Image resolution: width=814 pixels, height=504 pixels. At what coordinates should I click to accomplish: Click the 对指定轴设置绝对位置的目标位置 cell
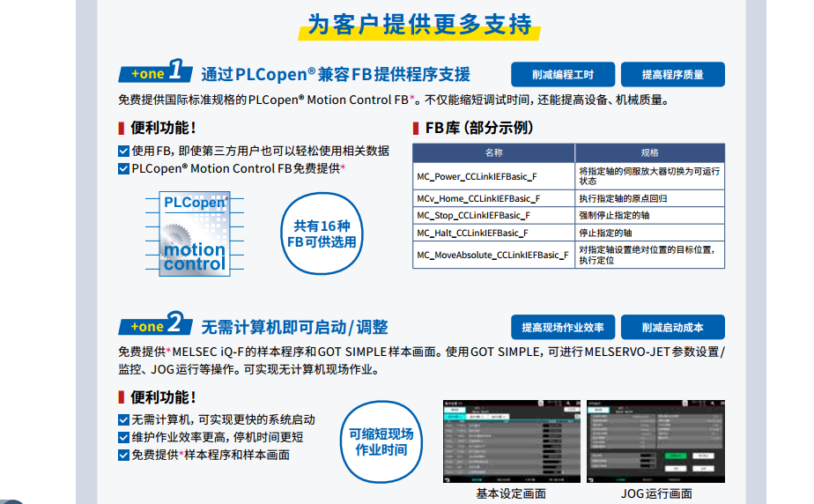pos(650,255)
